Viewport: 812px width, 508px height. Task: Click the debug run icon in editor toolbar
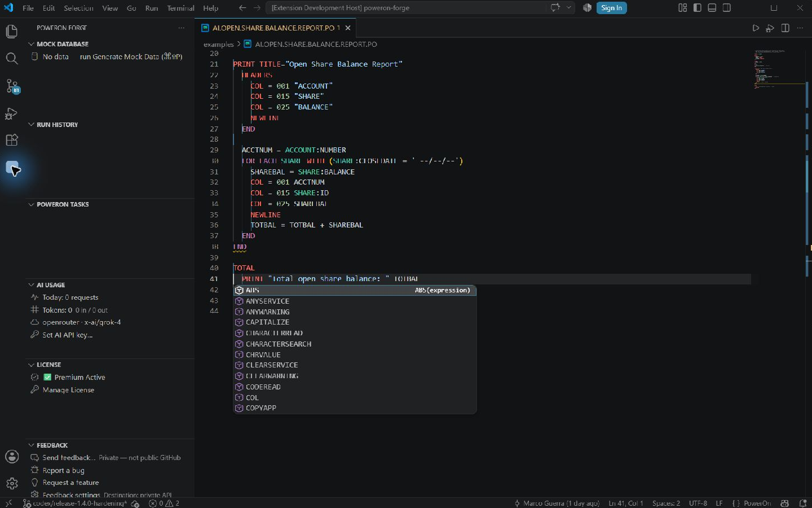770,28
